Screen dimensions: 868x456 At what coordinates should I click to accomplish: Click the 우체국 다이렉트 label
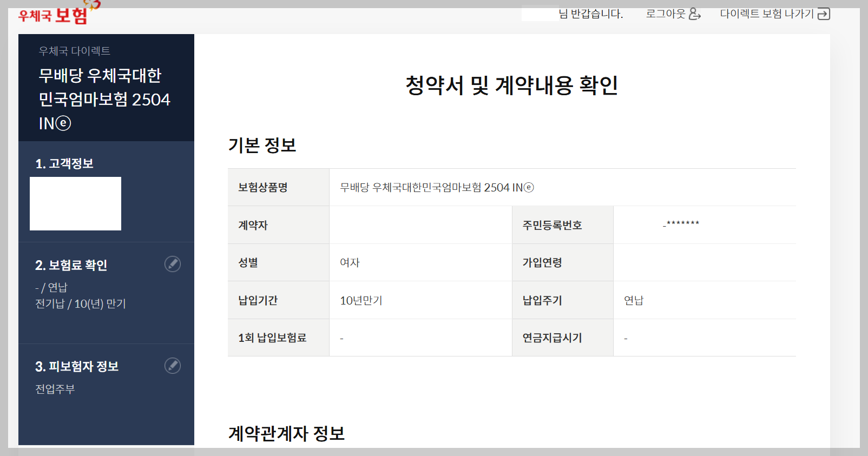(75, 51)
